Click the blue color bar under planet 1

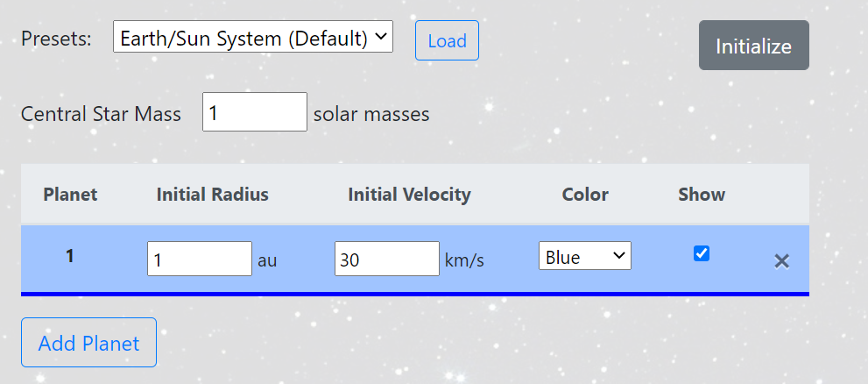415,294
